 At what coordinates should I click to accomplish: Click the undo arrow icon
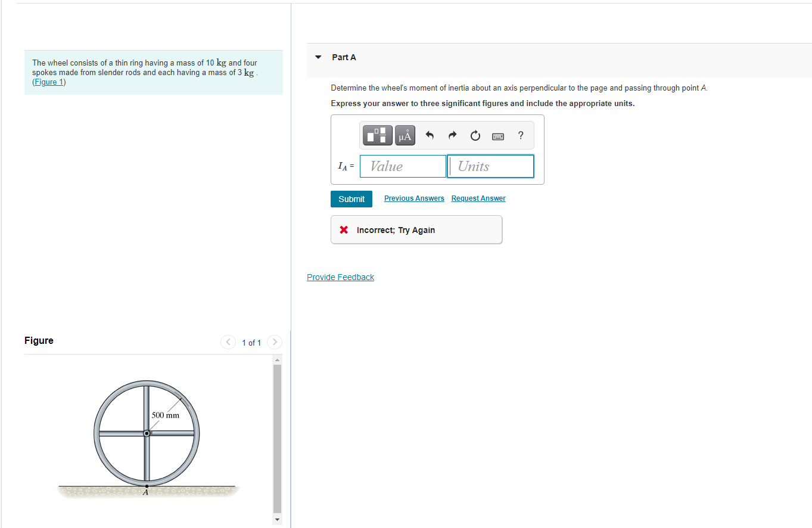coord(429,136)
